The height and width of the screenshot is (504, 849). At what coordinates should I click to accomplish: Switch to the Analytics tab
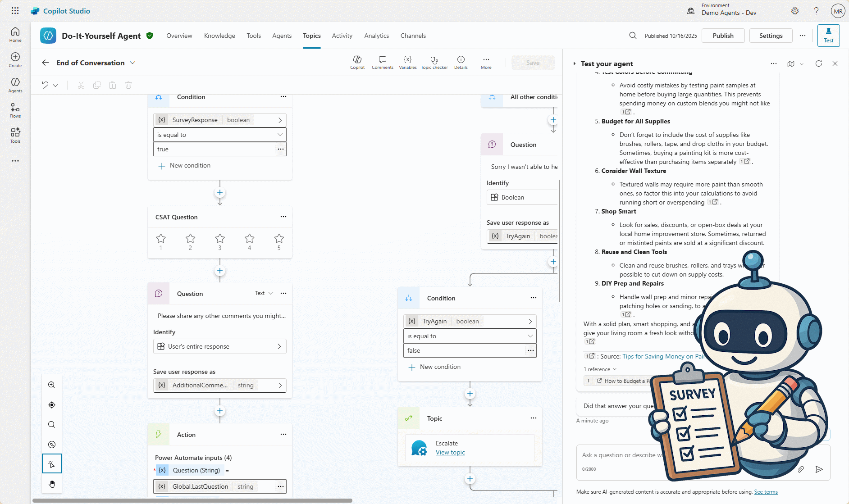pyautogui.click(x=377, y=36)
